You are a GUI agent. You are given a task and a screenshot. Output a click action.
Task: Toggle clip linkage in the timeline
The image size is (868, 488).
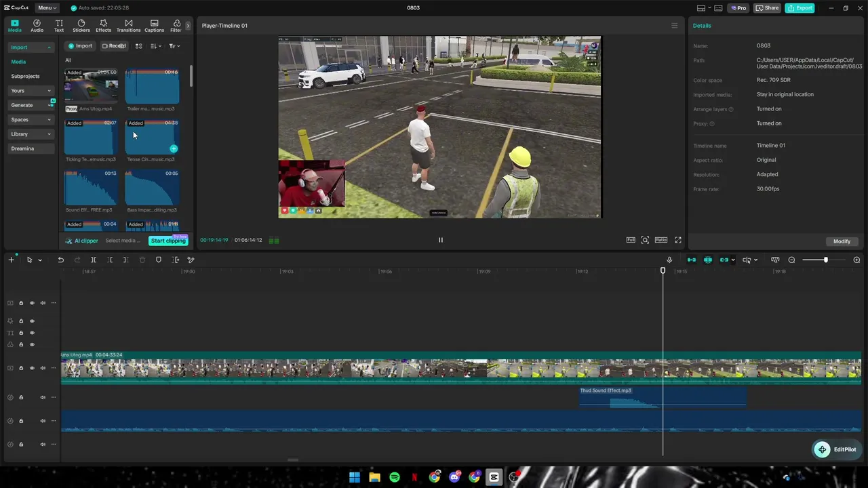pyautogui.click(x=724, y=260)
